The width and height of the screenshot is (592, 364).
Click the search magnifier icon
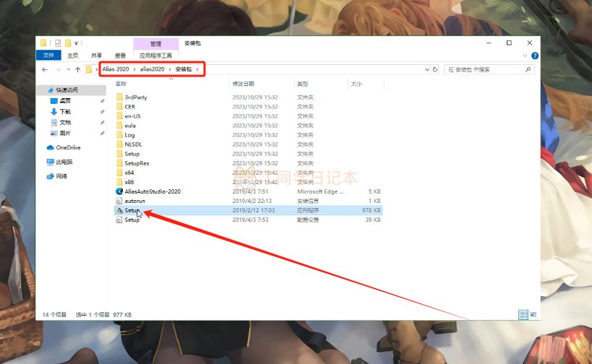[x=528, y=69]
